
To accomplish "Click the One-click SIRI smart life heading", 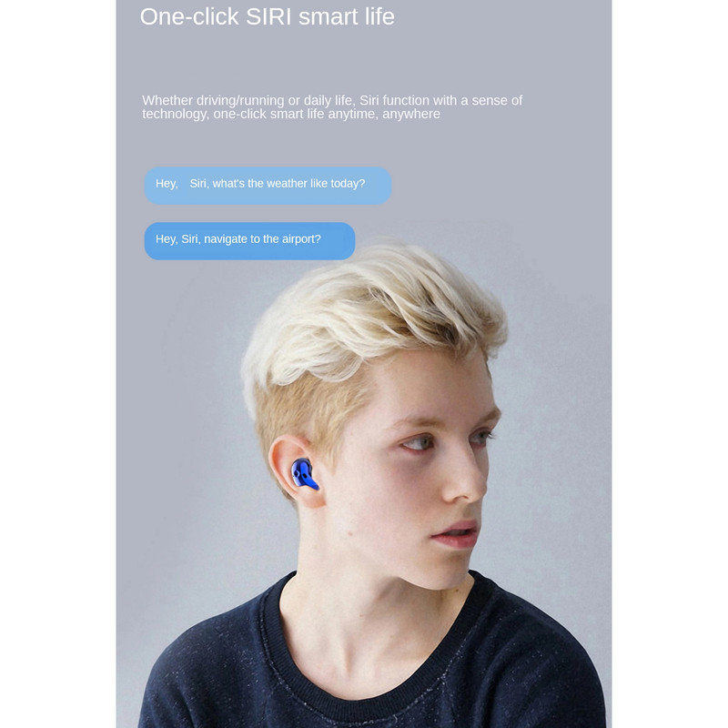I will point(267,16).
